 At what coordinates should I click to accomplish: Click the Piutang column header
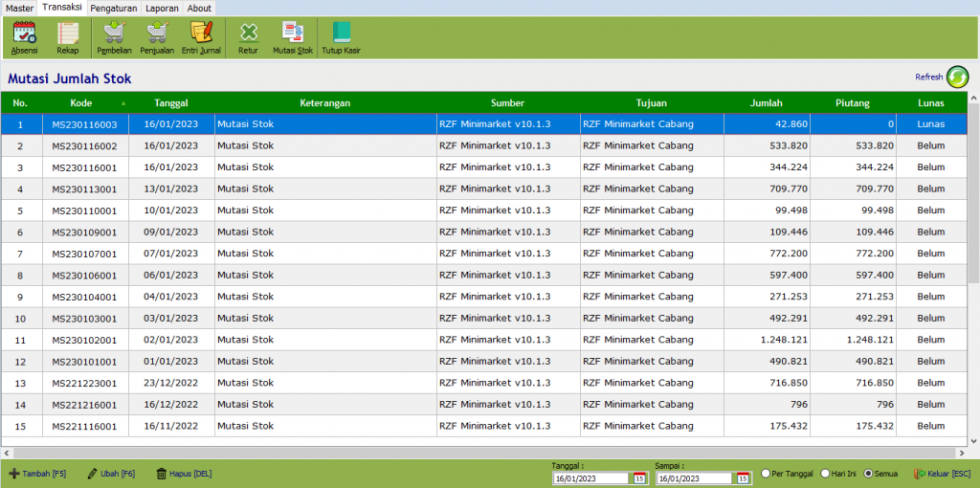click(x=853, y=103)
